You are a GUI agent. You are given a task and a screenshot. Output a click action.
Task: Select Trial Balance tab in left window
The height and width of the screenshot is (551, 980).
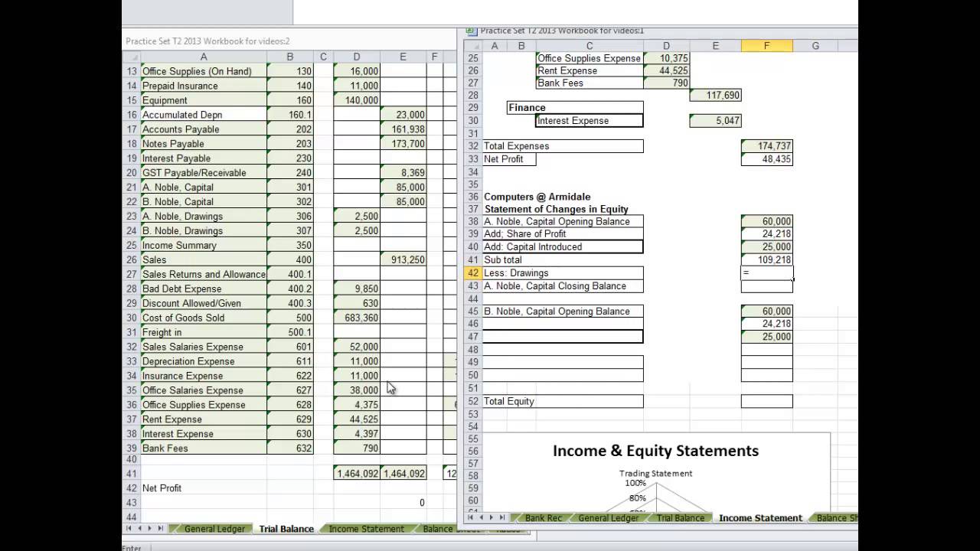coord(286,529)
